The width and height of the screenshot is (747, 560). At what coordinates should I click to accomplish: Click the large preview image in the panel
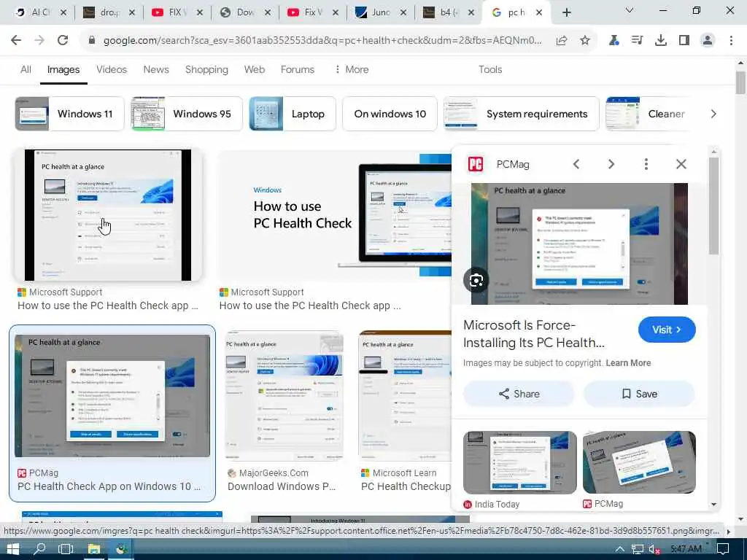[579, 244]
